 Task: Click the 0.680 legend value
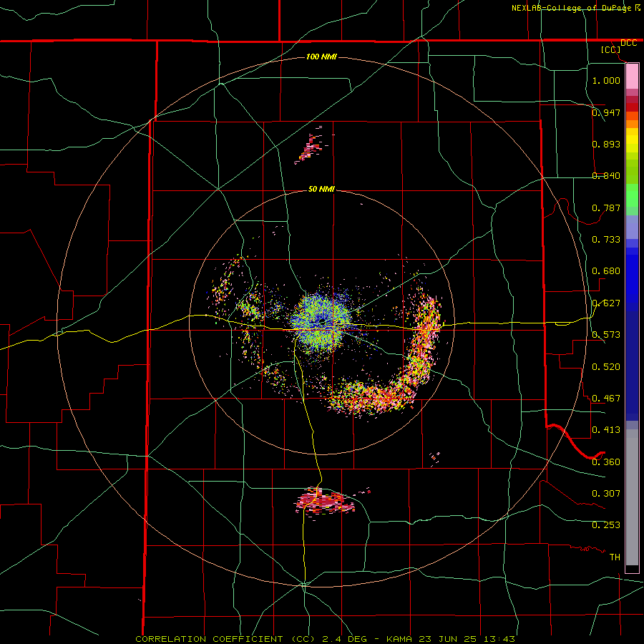pyautogui.click(x=606, y=271)
